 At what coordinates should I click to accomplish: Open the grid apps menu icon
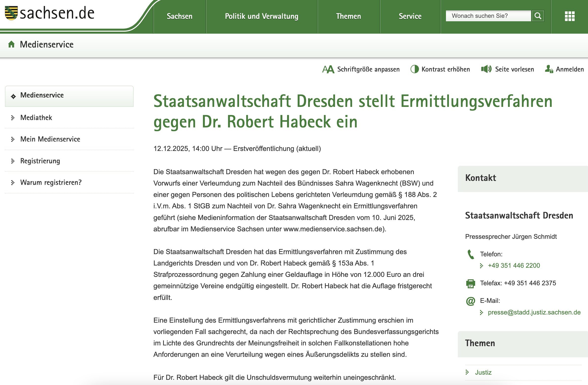coord(569,16)
